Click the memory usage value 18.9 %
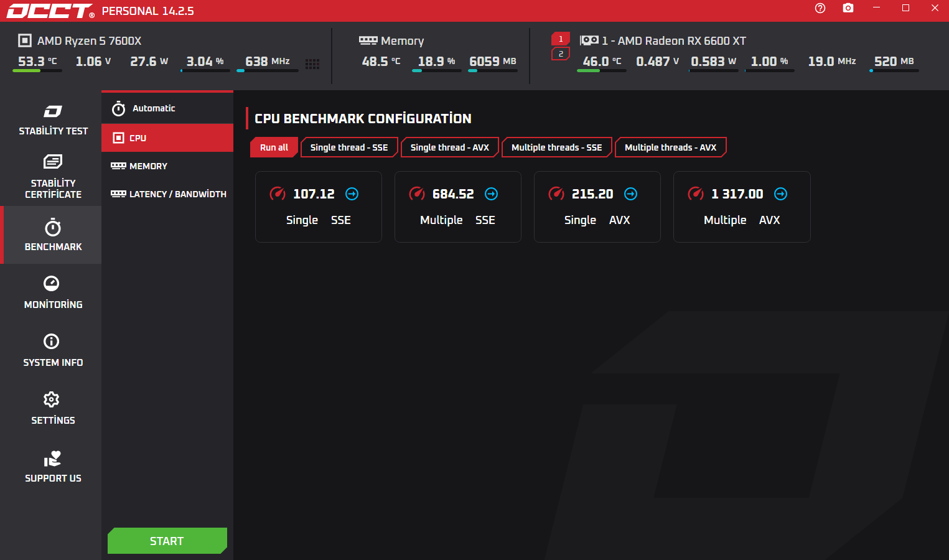949x560 pixels. 436,62
